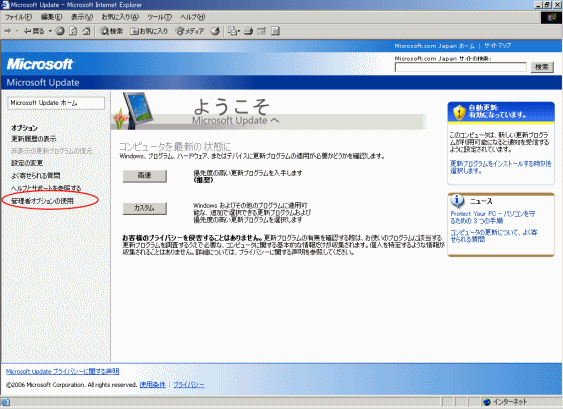Click the 高速 express button
Screen dimensions: 563x409
pos(144,176)
